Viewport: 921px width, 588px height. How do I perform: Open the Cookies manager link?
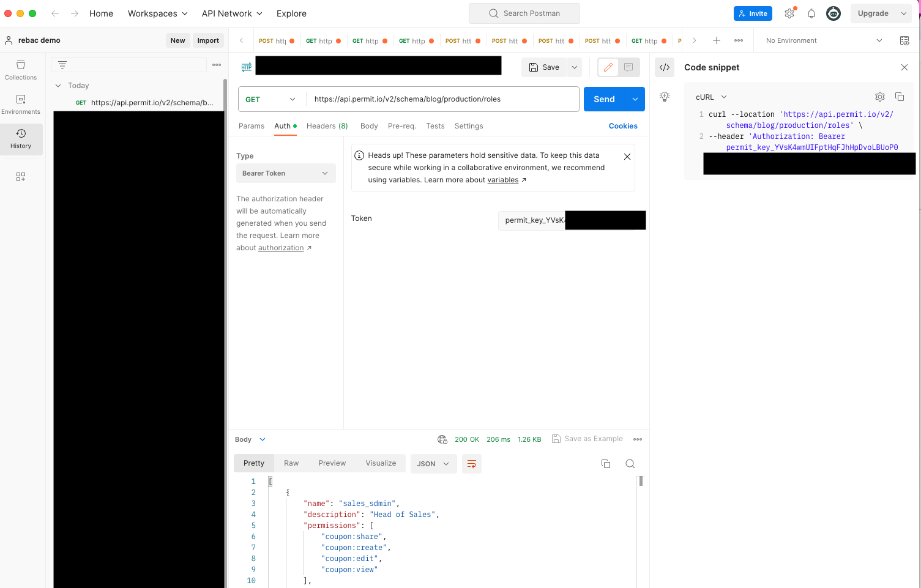tap(622, 126)
